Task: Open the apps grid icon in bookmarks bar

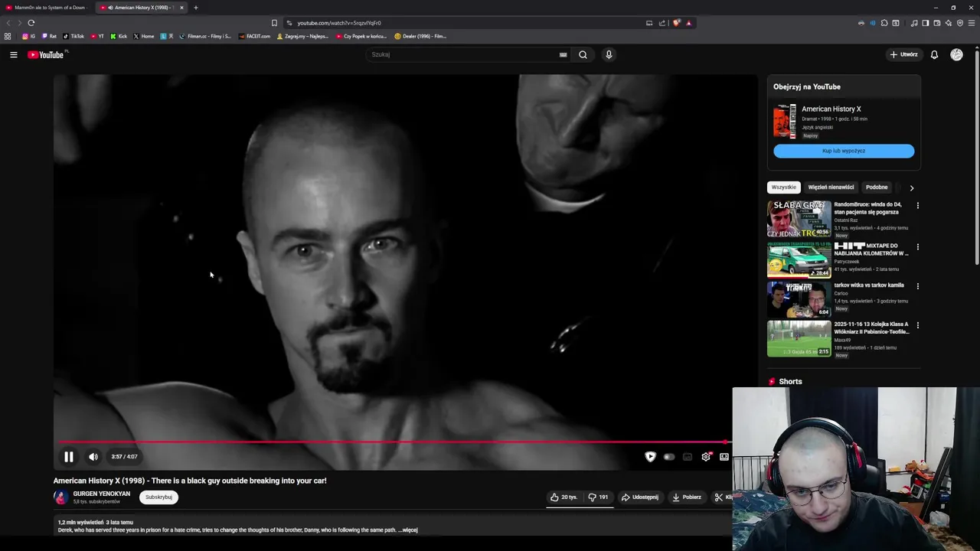Action: pyautogui.click(x=8, y=36)
